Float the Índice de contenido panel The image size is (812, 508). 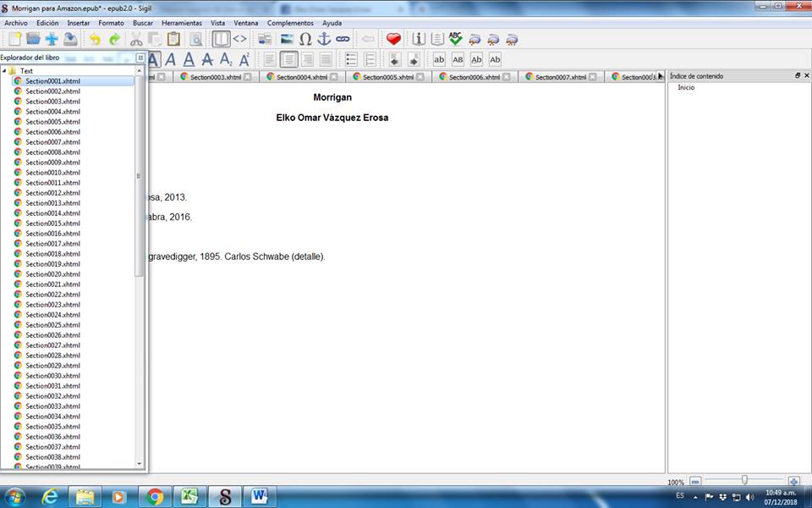click(797, 76)
